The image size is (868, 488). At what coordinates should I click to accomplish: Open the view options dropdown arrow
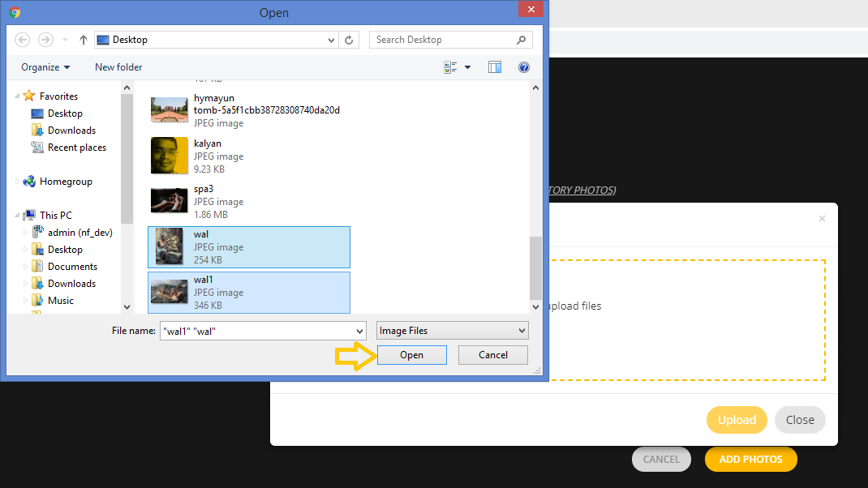[468, 67]
